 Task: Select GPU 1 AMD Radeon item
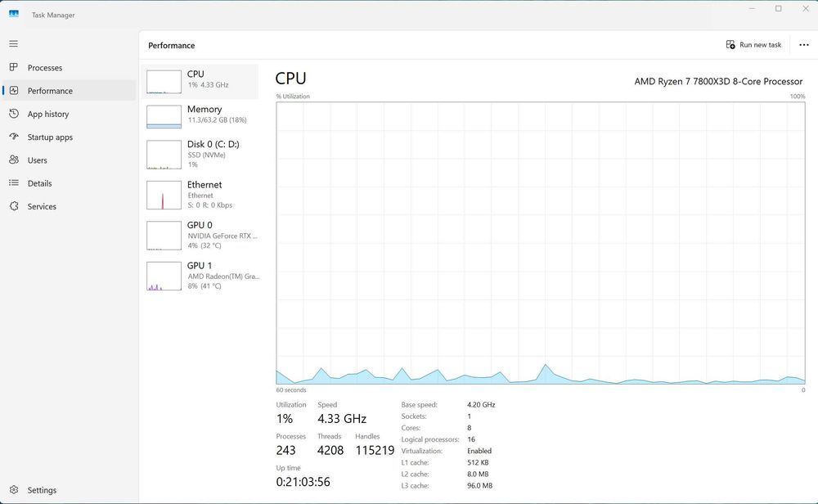click(200, 276)
